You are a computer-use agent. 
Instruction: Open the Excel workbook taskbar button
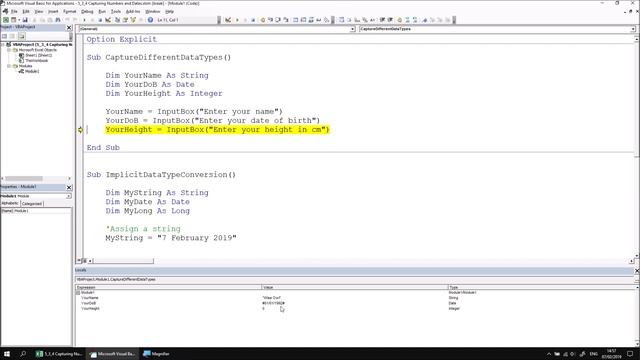tap(59, 354)
